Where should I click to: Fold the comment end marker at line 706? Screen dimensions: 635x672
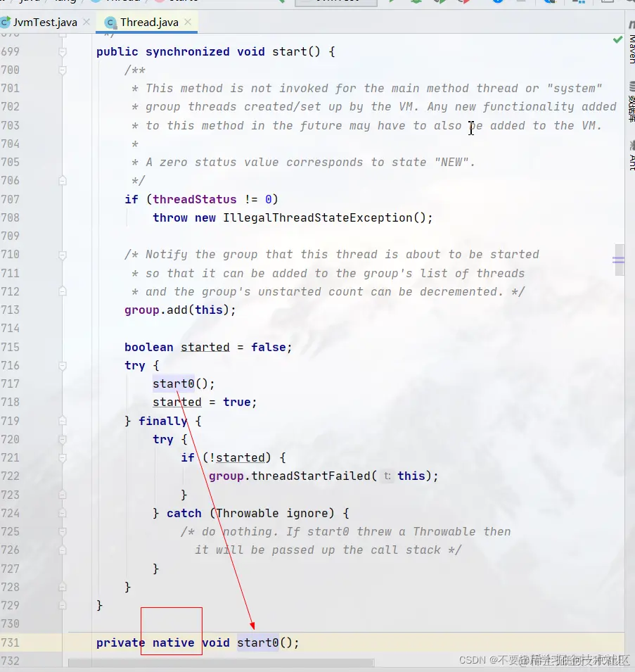click(x=63, y=180)
